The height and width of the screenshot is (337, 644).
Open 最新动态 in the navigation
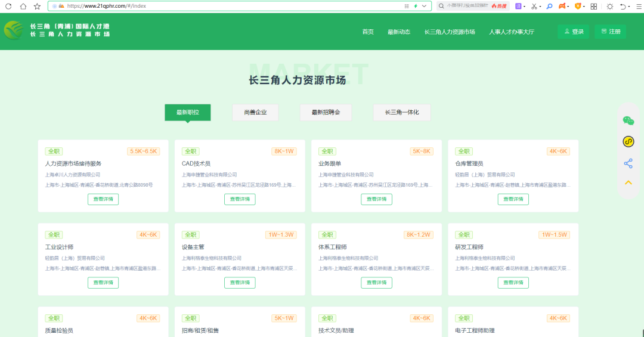coord(399,32)
